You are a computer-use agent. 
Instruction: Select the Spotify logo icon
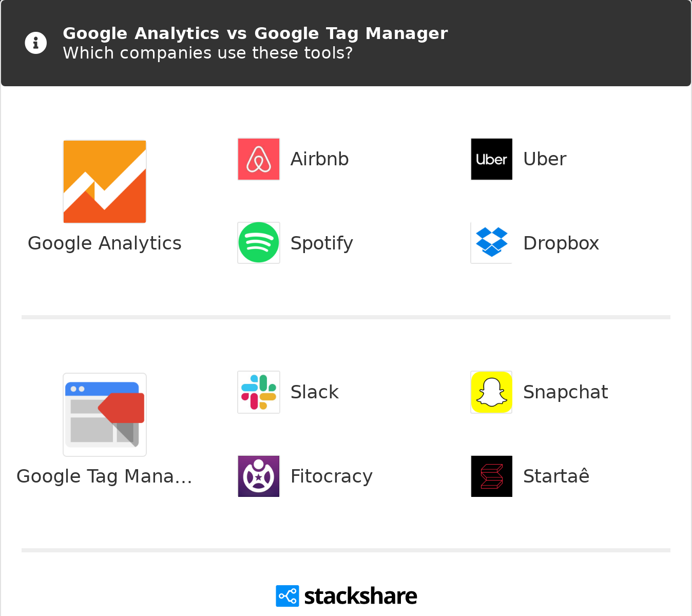click(259, 243)
